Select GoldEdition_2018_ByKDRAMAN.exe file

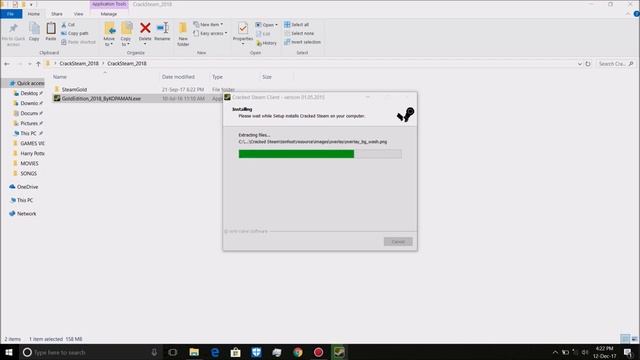point(101,98)
